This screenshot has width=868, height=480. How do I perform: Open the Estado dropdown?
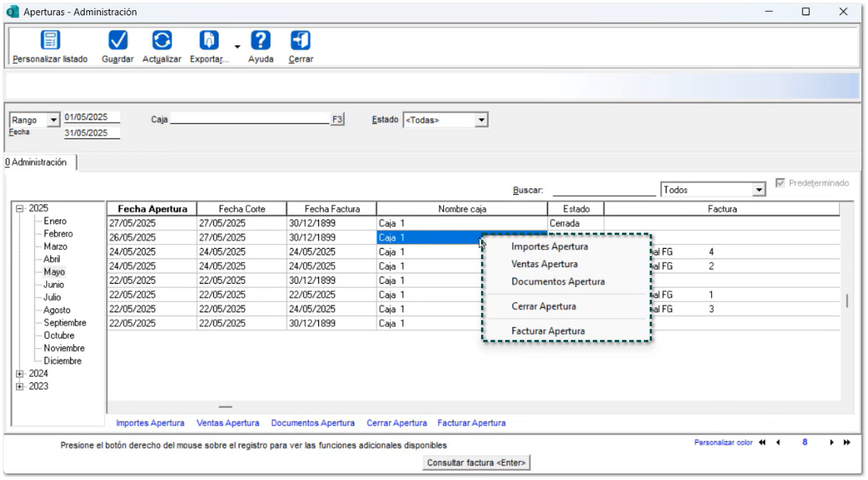click(480, 120)
